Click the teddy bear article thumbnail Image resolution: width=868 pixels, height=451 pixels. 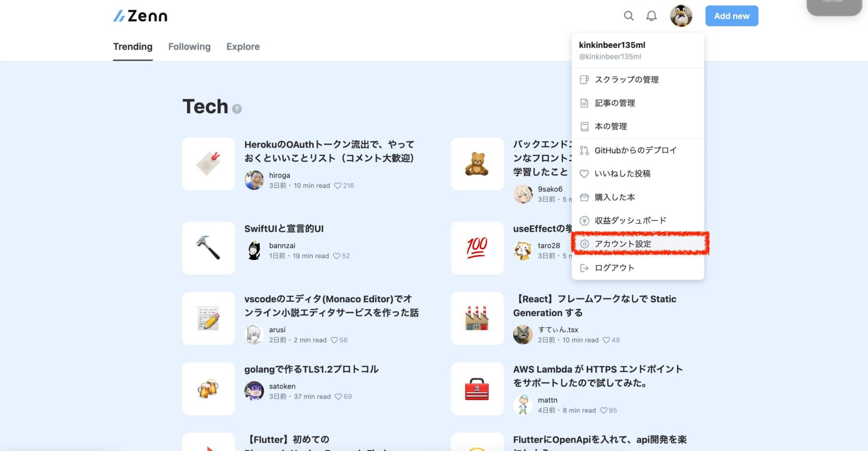(x=477, y=164)
